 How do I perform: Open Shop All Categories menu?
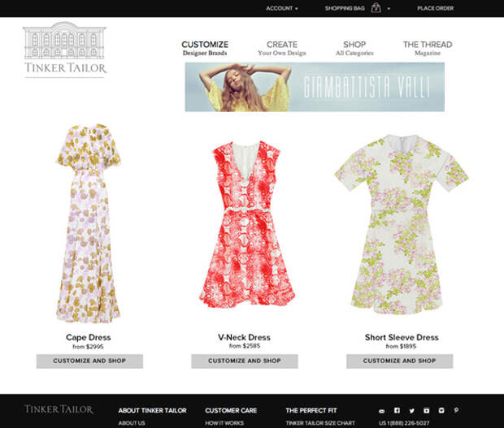click(354, 48)
